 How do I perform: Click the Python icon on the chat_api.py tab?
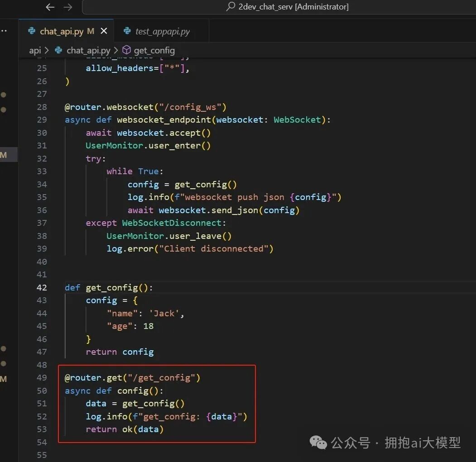[31, 31]
